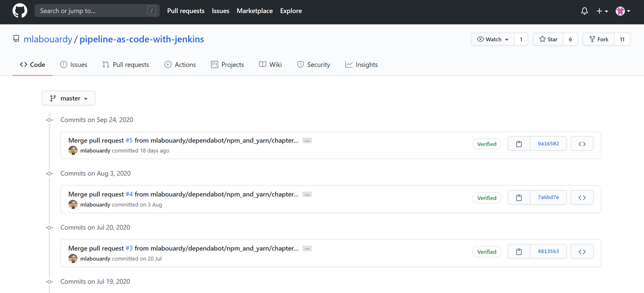The image size is (644, 293).
Task: Star this repository
Action: (548, 39)
